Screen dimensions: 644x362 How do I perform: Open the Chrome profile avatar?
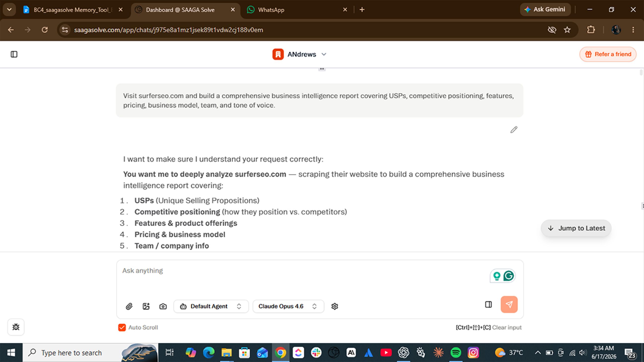tap(616, 30)
